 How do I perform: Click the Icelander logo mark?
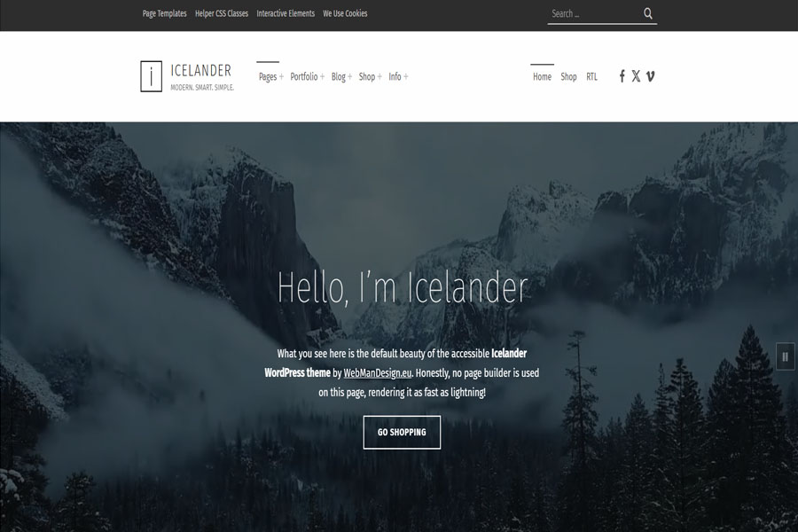151,76
